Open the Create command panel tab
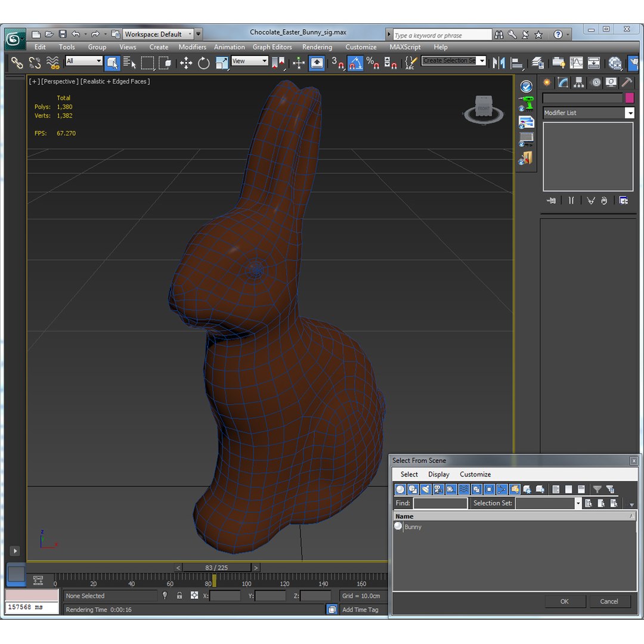Image resolution: width=644 pixels, height=644 pixels. point(547,82)
